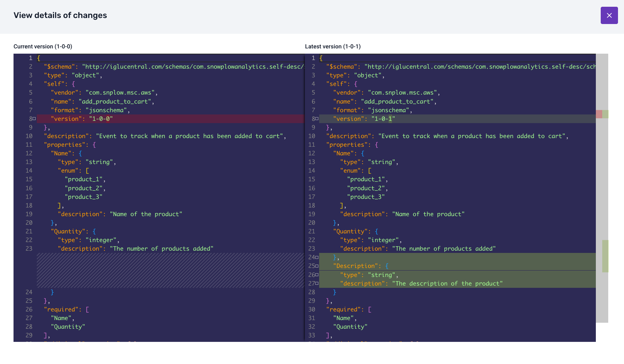The width and height of the screenshot is (624, 364).
Task: Click the small green mark beside red overview mark
Action: [x=605, y=114]
